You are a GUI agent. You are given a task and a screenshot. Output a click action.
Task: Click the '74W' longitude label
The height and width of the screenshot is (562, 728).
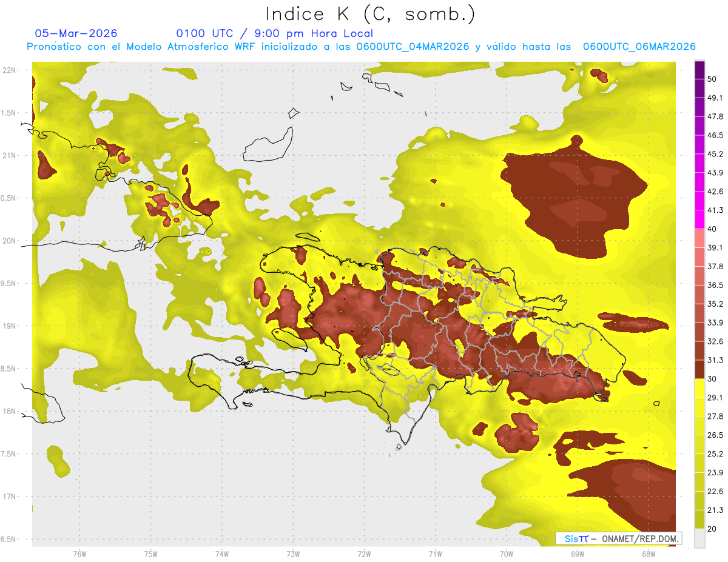(x=222, y=554)
